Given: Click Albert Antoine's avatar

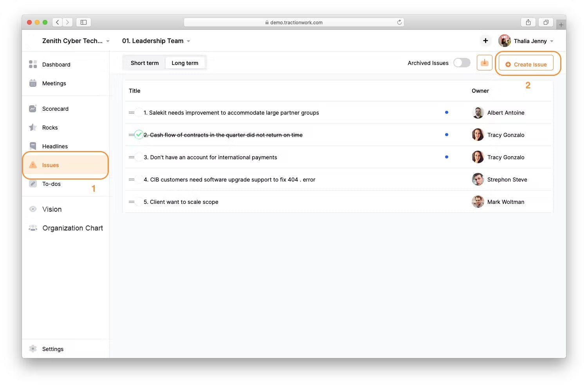Looking at the screenshot, I should [478, 113].
